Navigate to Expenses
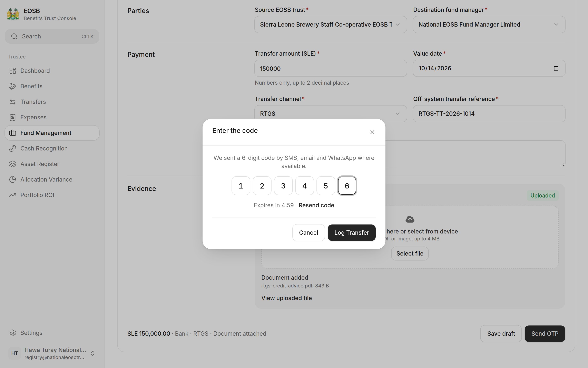 (52, 117)
